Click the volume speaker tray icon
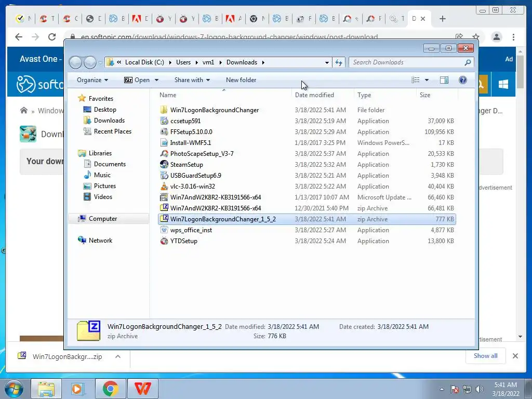This screenshot has width=532, height=399. tap(480, 389)
